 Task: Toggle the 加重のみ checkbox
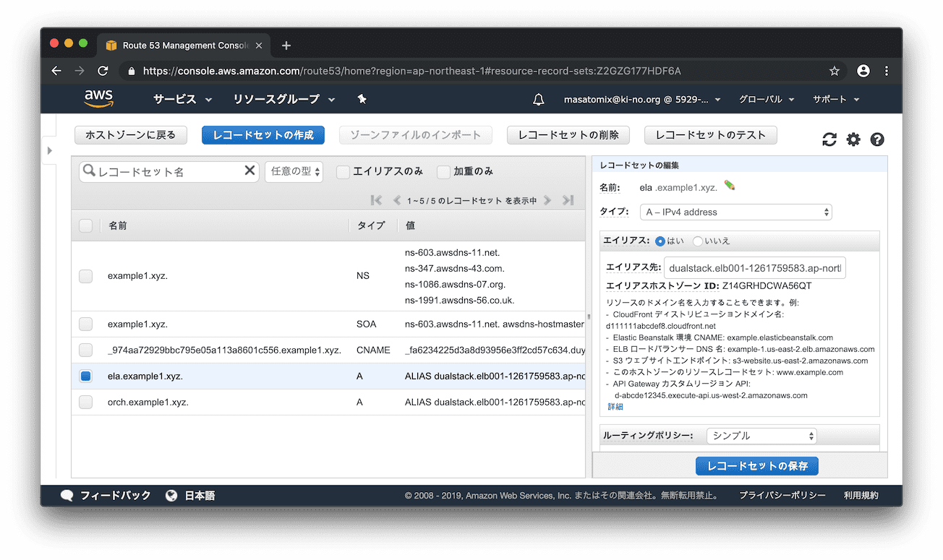pyautogui.click(x=443, y=172)
